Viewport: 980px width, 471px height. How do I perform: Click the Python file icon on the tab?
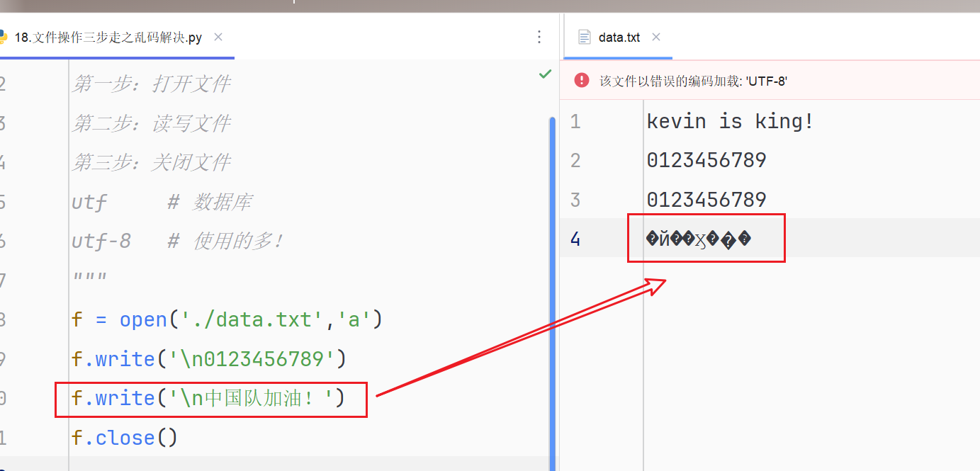pos(4,38)
